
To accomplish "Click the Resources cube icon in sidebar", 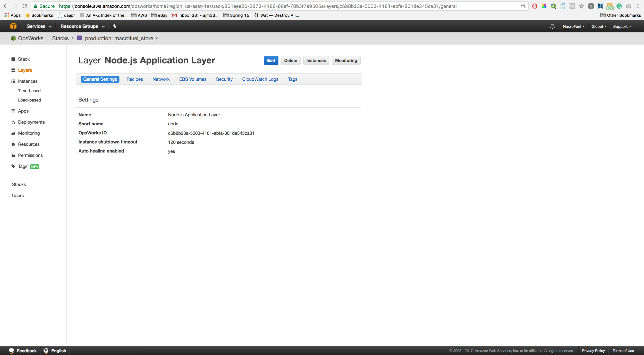I will (x=13, y=144).
